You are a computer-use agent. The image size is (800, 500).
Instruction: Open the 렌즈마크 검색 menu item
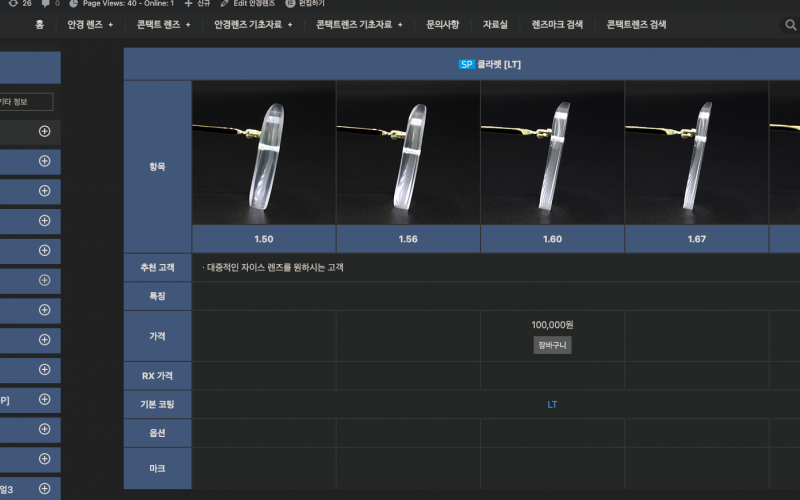coord(557,24)
